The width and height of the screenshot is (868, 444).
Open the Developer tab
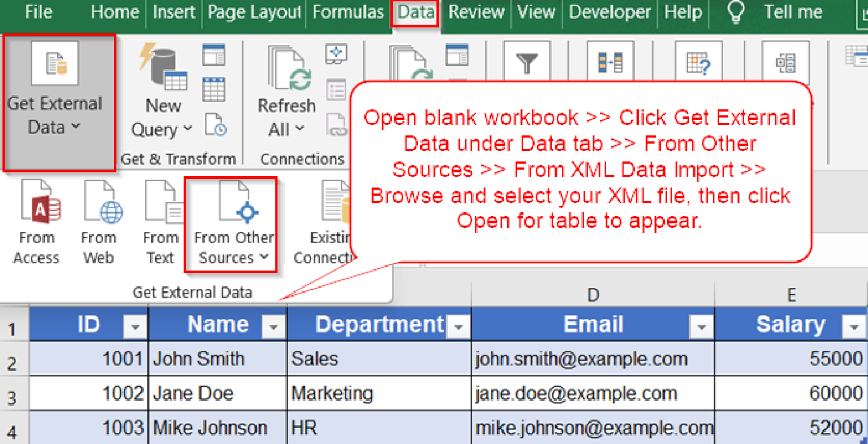click(x=609, y=12)
